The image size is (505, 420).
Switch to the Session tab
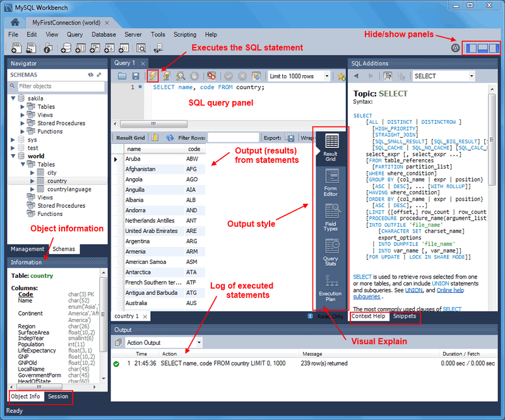(x=58, y=397)
